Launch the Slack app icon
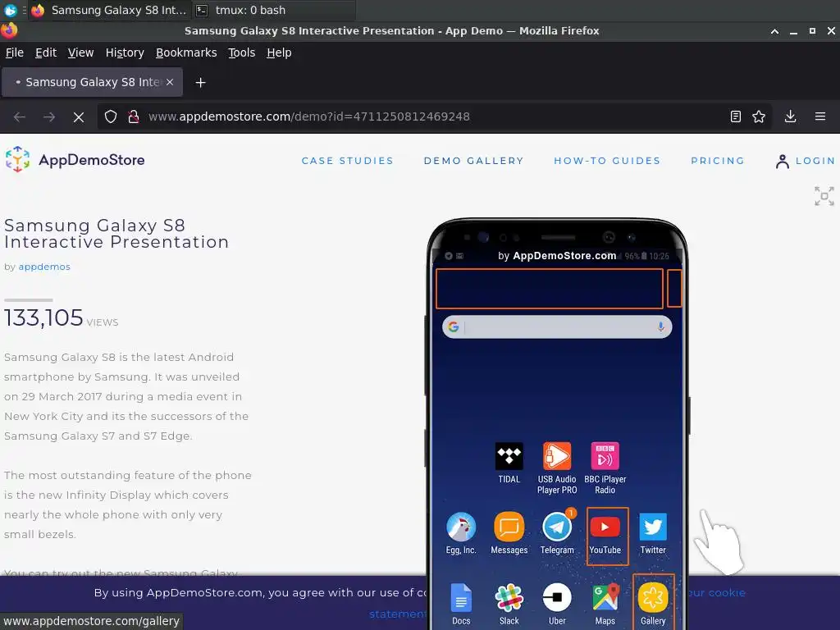 pyautogui.click(x=509, y=598)
